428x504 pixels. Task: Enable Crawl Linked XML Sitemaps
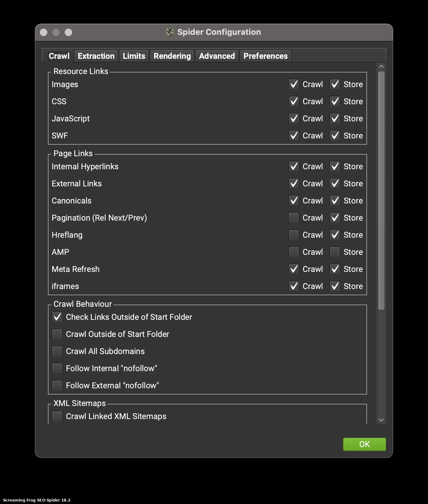click(x=57, y=416)
